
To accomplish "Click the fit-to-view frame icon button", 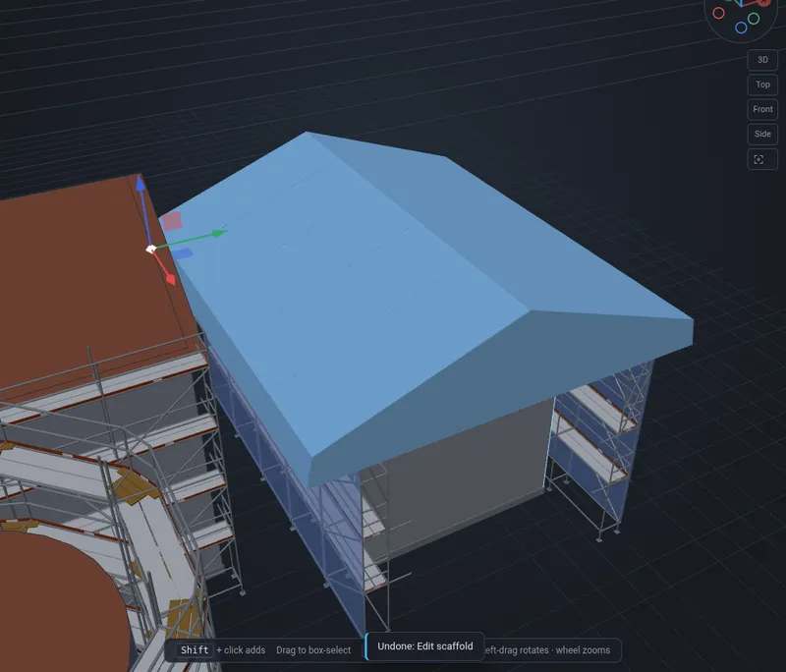I will point(762,159).
